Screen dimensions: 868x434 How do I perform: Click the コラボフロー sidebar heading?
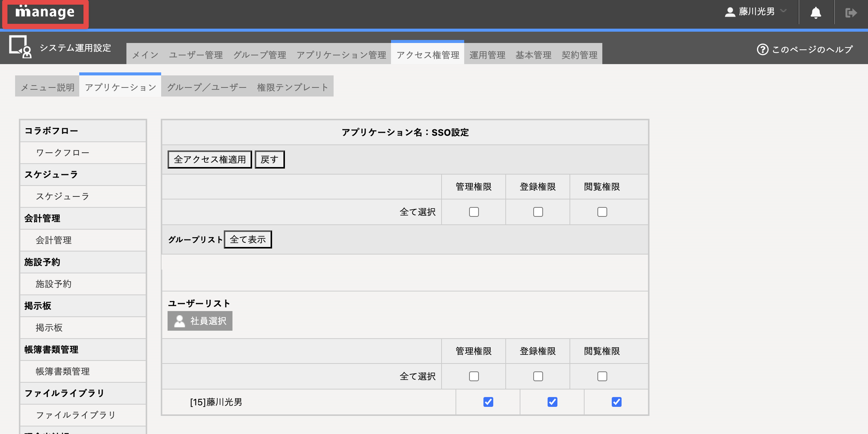pyautogui.click(x=83, y=131)
